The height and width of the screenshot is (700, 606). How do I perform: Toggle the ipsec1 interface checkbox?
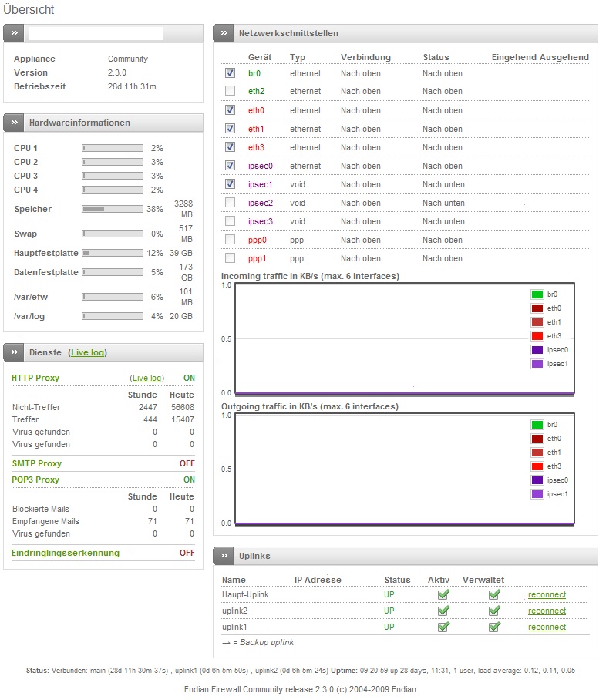230,184
